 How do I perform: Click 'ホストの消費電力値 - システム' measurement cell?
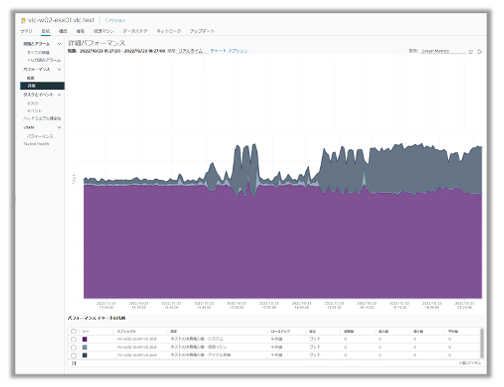[197, 339]
